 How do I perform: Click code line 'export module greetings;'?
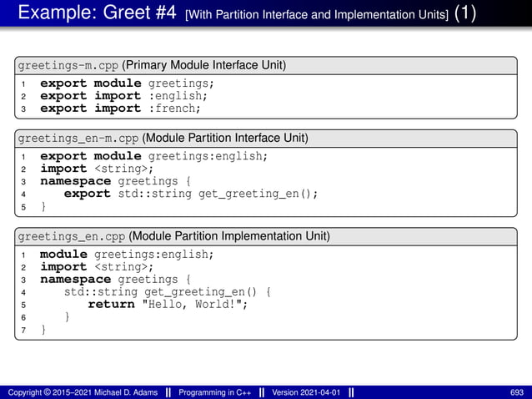coord(127,83)
